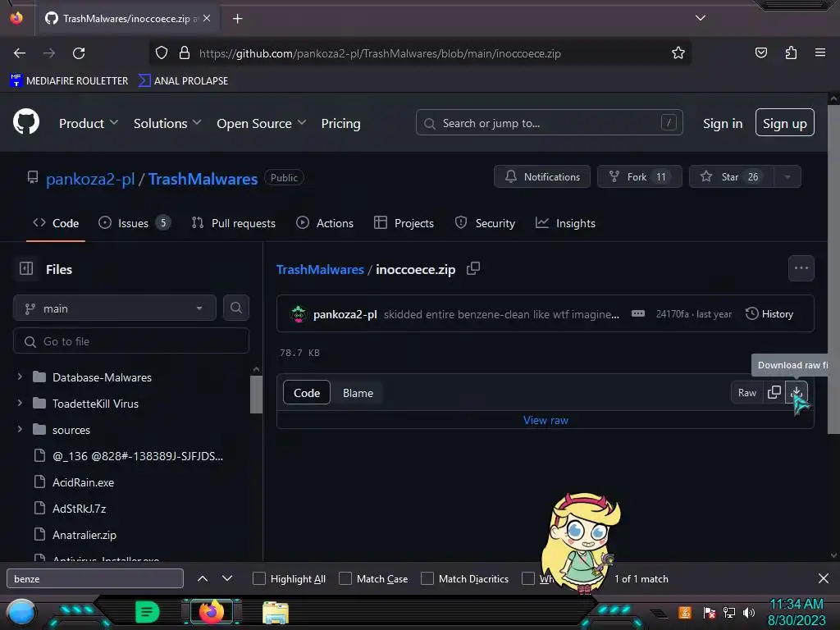Open the Security tab
Image resolution: width=840 pixels, height=630 pixels.
(x=485, y=223)
